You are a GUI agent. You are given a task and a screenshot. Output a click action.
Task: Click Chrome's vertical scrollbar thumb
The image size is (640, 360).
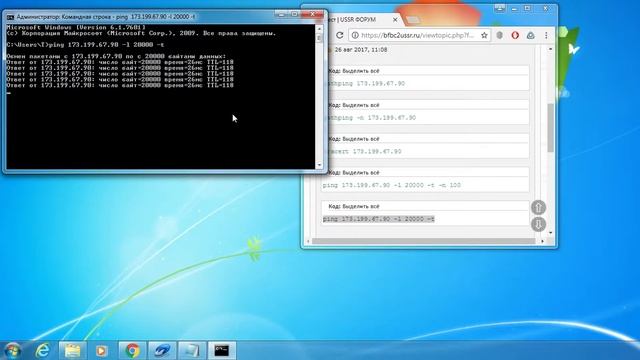pos(550,127)
